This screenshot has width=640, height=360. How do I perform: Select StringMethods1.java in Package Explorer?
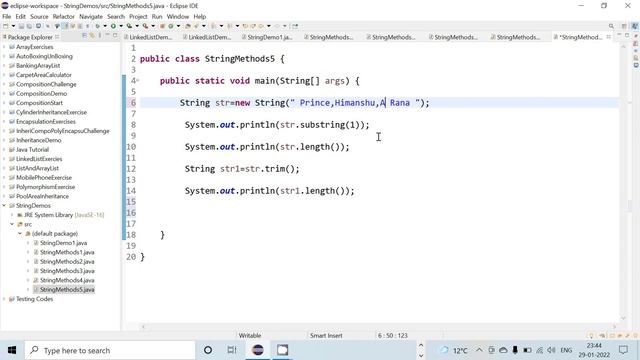coord(67,252)
